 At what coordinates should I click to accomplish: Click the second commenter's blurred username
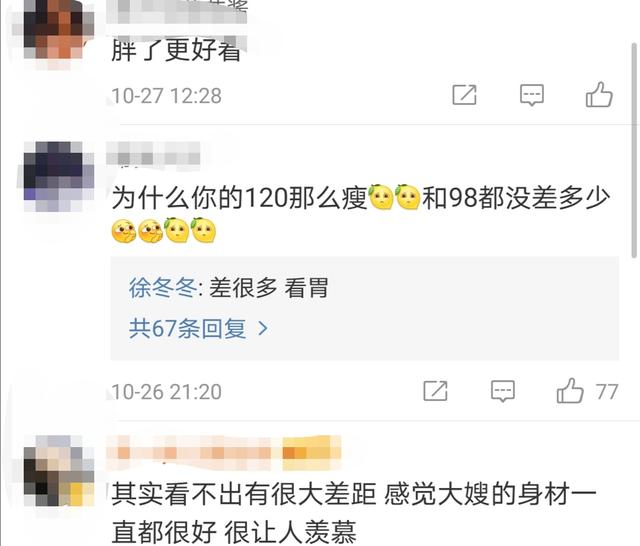(x=153, y=153)
